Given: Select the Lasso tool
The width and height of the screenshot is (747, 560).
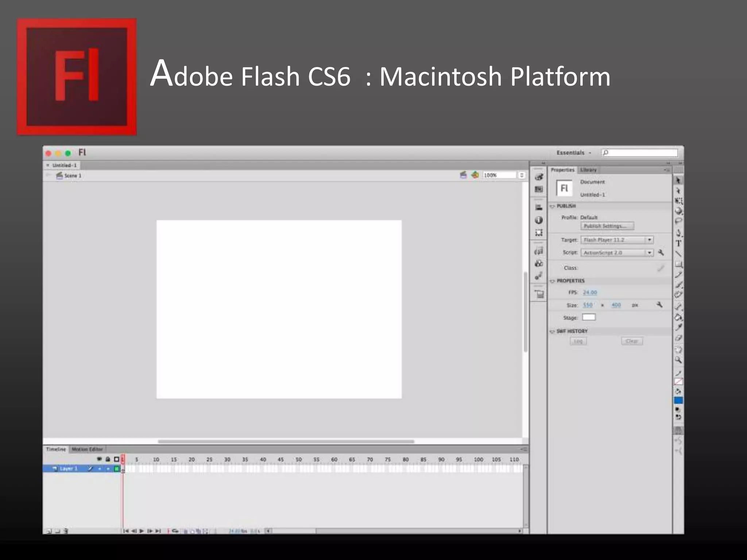Looking at the screenshot, I should tap(678, 221).
